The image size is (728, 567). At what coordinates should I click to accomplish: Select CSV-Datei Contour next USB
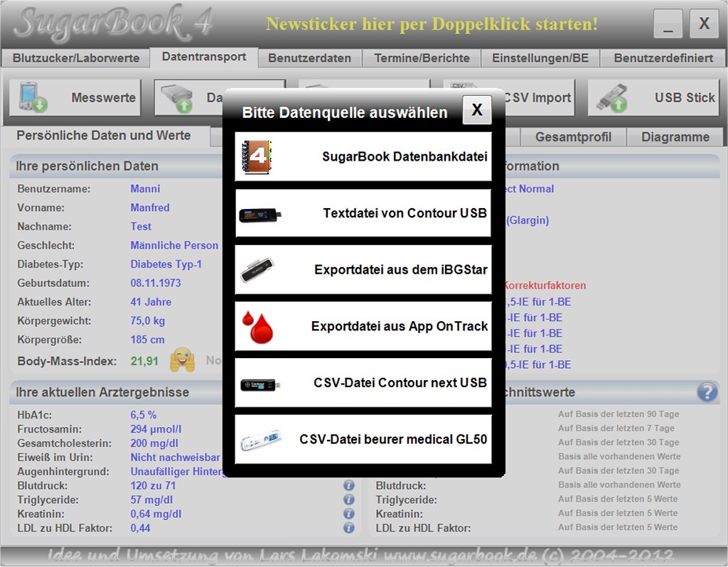[363, 383]
